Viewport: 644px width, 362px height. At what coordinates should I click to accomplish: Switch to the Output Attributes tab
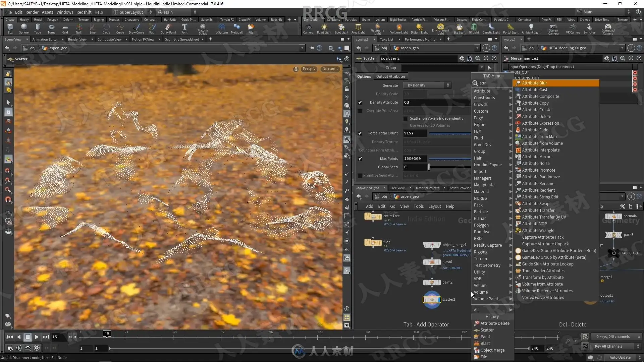coord(390,76)
